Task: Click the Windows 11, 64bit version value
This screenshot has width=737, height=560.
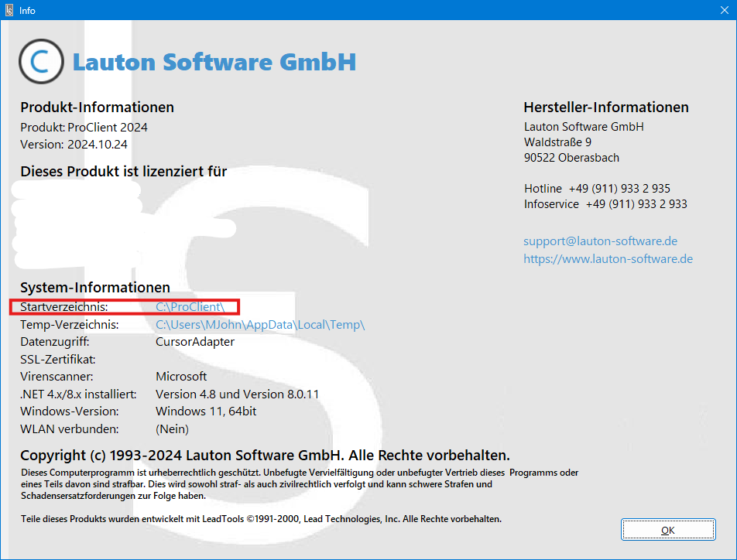Action: coord(206,411)
